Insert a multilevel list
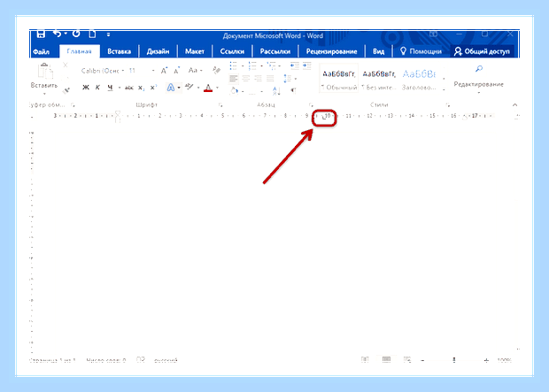 pos(271,65)
